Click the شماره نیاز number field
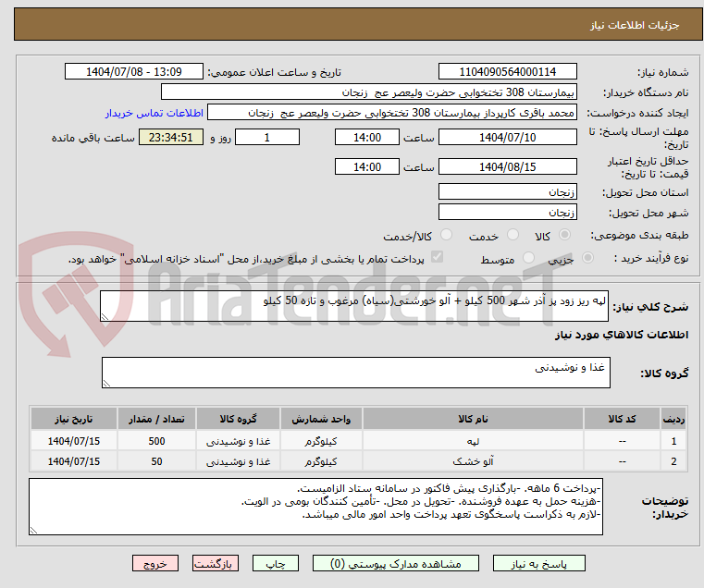The image size is (704, 588). pos(507,72)
